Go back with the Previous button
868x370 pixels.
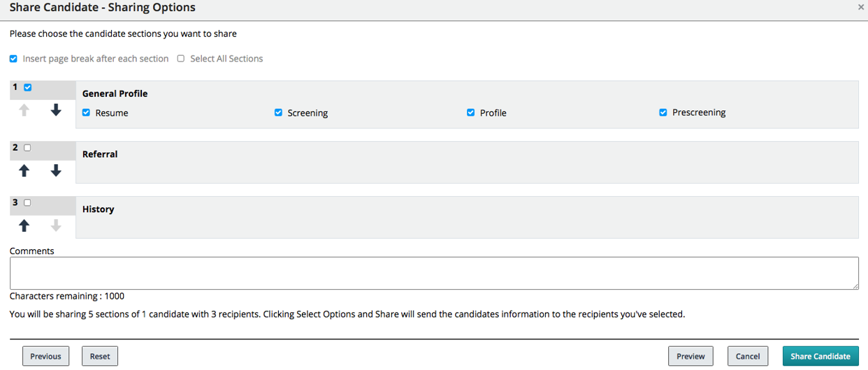pos(46,356)
